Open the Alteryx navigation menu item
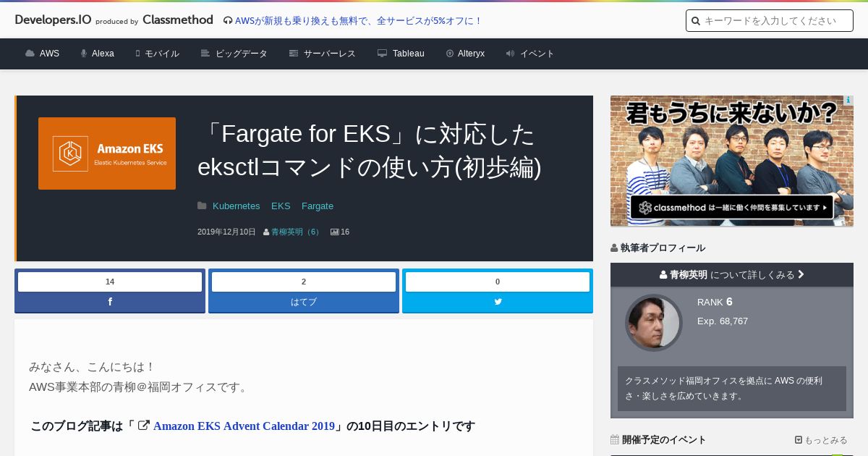Viewport: 868px width, 456px height. pyautogui.click(x=471, y=54)
